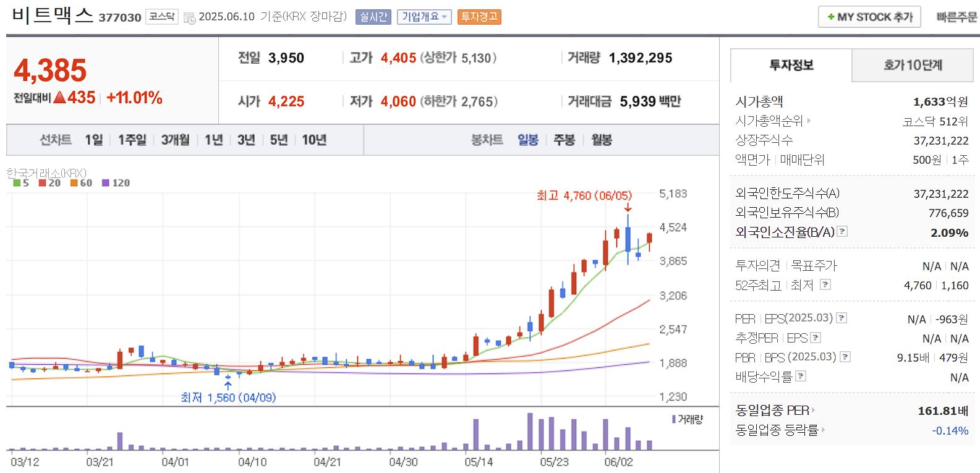The width and height of the screenshot is (980, 473).
Task: Select the 월봉 monthly candle chart
Action: [602, 140]
